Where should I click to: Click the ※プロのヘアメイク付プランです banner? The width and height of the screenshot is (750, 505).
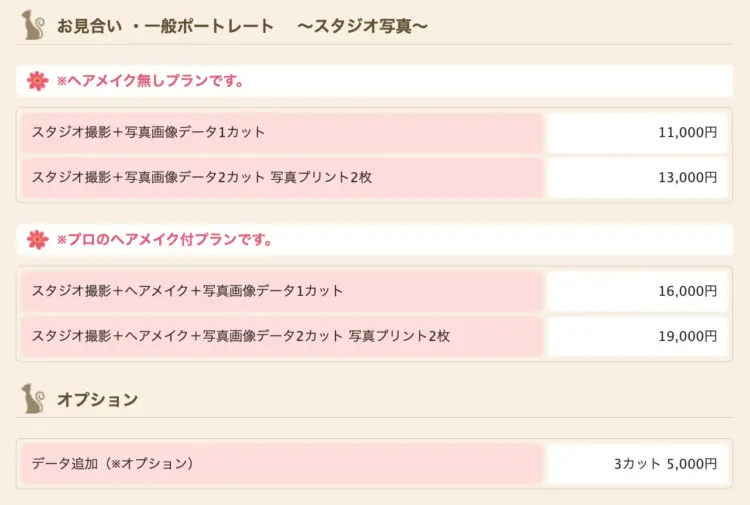374,240
